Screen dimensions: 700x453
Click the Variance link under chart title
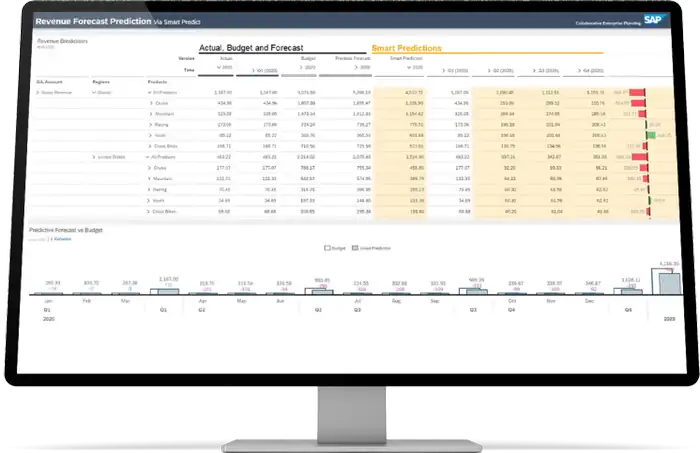(62, 238)
